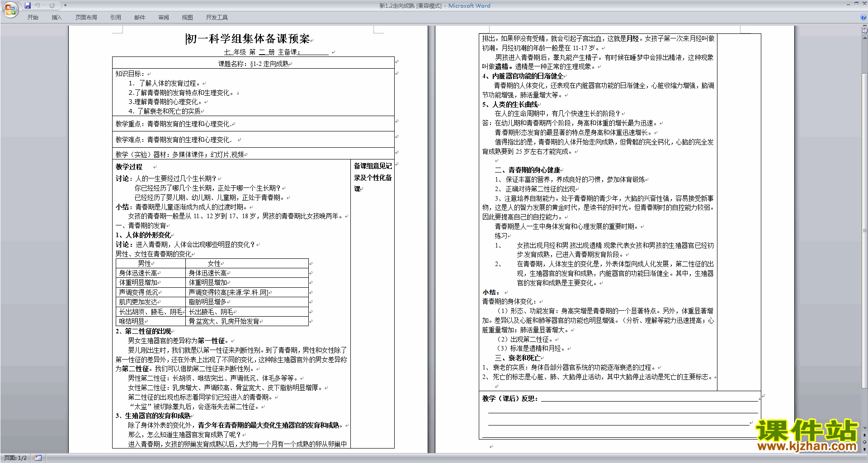Switch to the 引用 tab

[116, 18]
